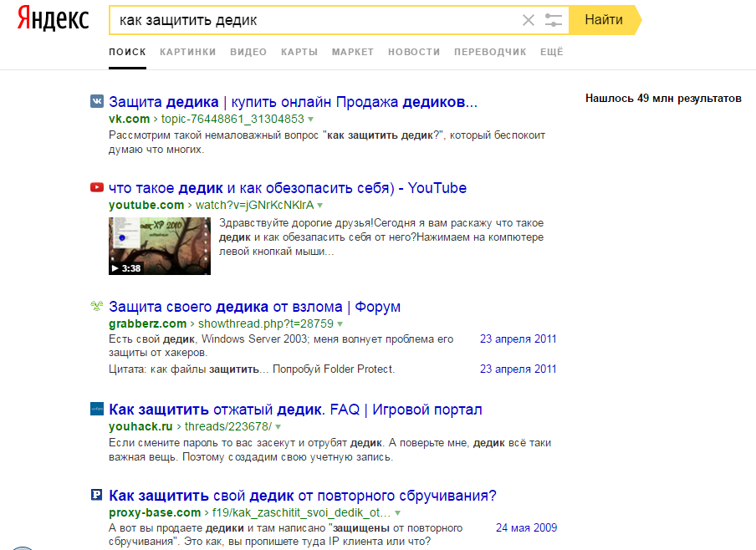Expand the vk.com result options arrow
The image size is (756, 550).
click(311, 120)
